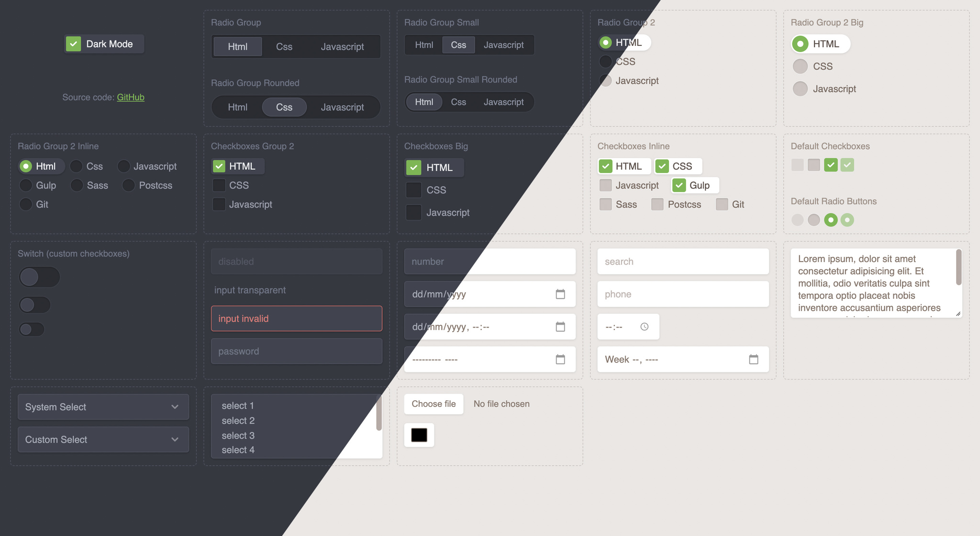
Task: Select the black color swatch input
Action: (x=419, y=435)
